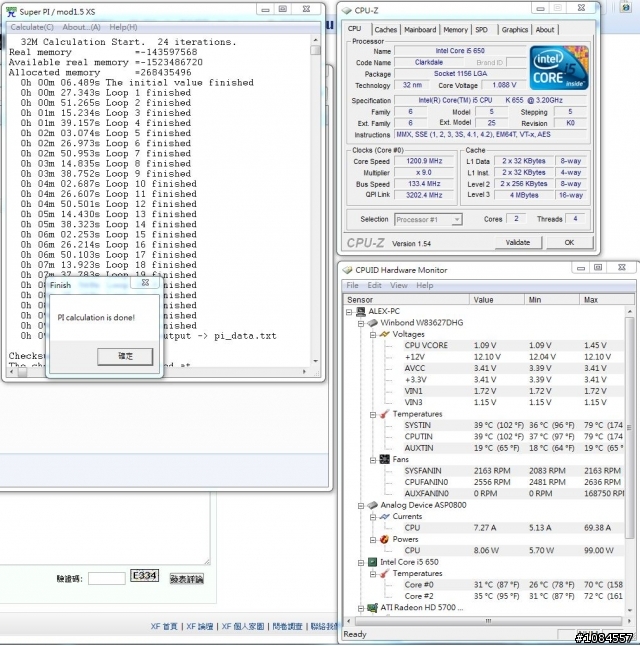Collapse the Winbond W83627DHG node
This screenshot has height=646, width=640.
[x=361, y=323]
